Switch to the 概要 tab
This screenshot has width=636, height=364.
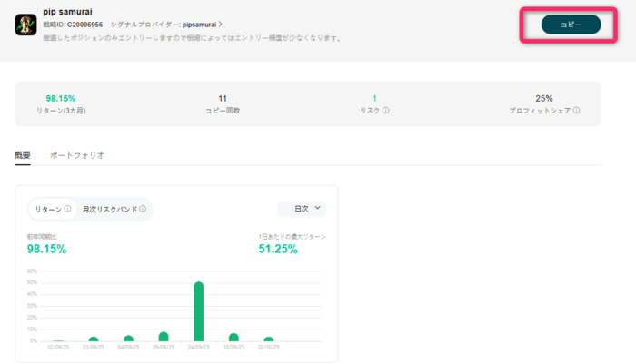click(23, 155)
